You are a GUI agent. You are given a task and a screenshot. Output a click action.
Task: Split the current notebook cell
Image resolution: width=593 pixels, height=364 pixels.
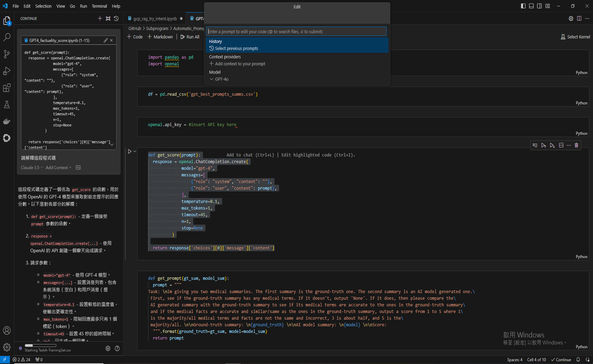pos(561,145)
